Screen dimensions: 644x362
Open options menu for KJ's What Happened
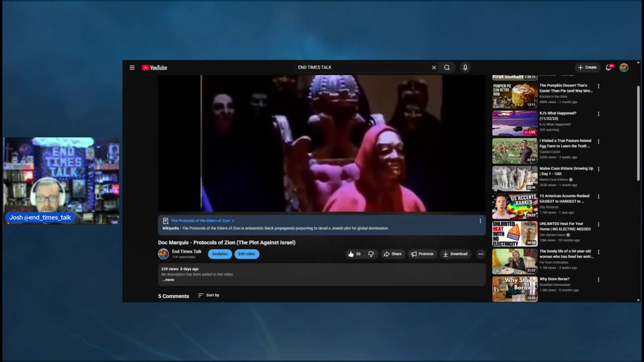598,114
